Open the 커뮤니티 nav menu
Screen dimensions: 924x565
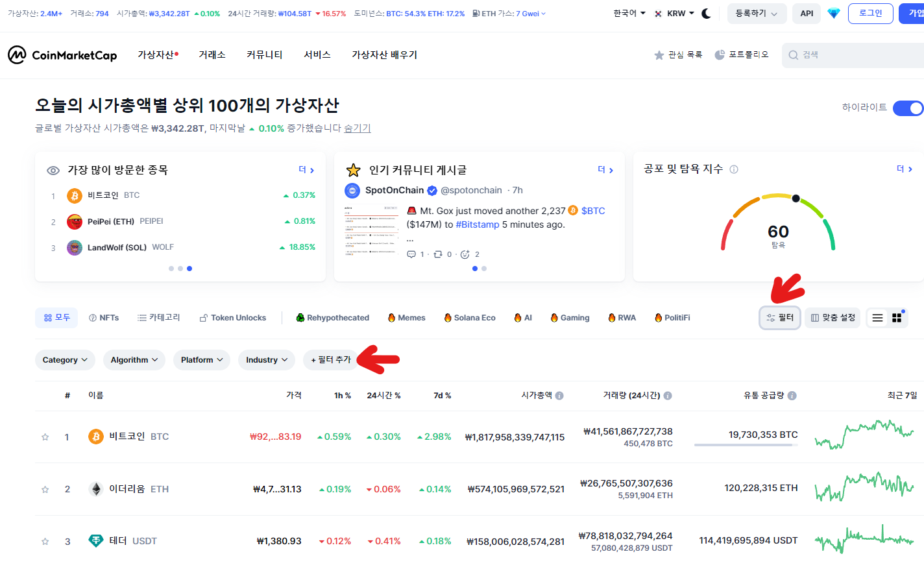[x=265, y=55]
